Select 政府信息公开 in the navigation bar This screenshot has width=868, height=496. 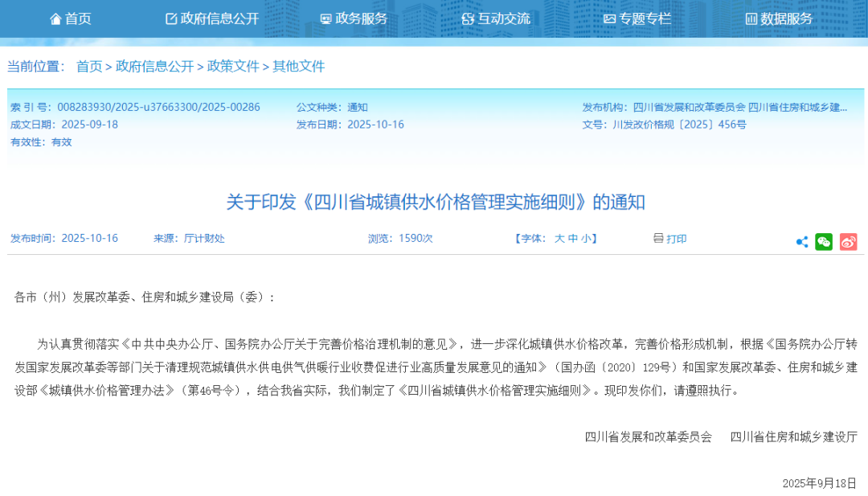(x=217, y=18)
